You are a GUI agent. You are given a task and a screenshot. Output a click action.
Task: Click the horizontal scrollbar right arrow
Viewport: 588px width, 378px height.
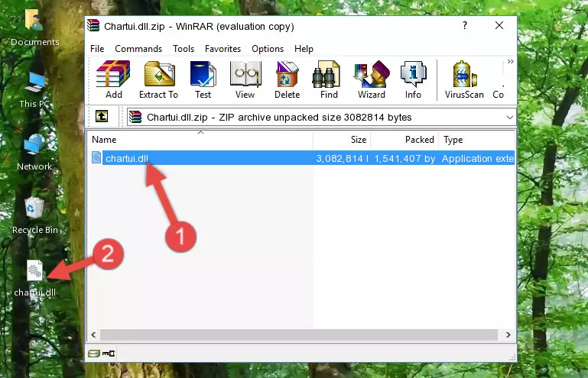click(x=508, y=334)
